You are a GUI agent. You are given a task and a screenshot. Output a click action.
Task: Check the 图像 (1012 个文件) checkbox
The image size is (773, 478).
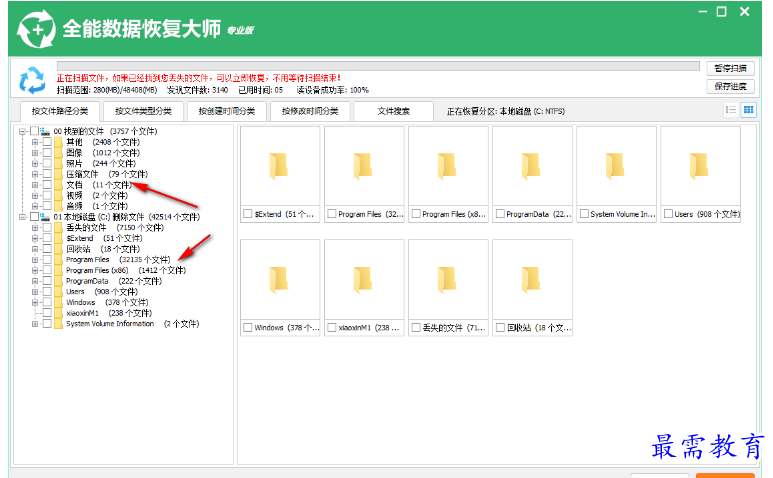47,153
